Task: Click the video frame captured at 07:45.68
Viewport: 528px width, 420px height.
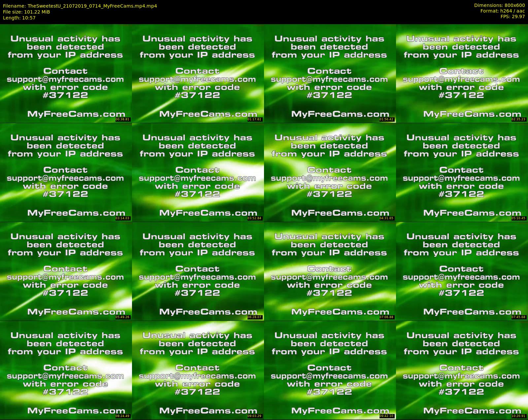Action: [462, 271]
